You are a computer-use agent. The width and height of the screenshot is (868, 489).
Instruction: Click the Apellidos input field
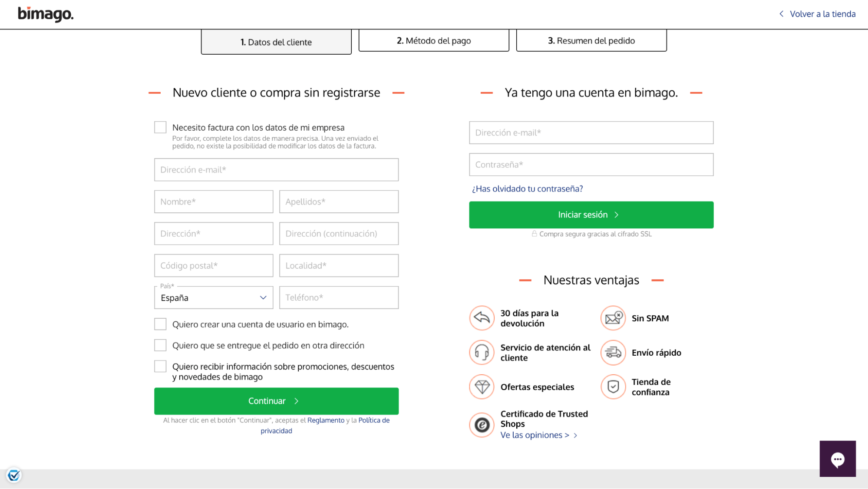click(x=339, y=202)
